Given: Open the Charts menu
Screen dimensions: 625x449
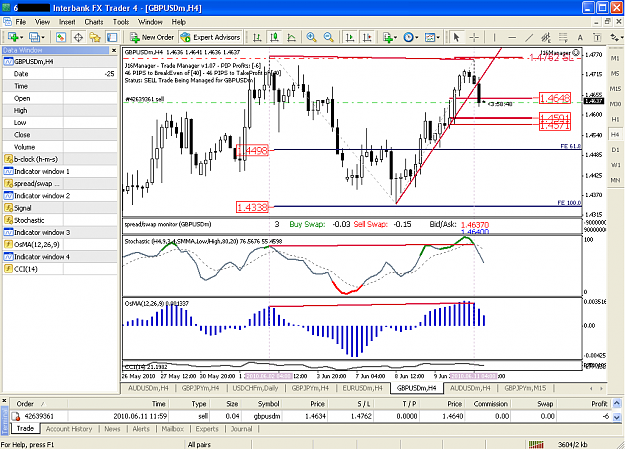Looking at the screenshot, I should click(x=94, y=22).
